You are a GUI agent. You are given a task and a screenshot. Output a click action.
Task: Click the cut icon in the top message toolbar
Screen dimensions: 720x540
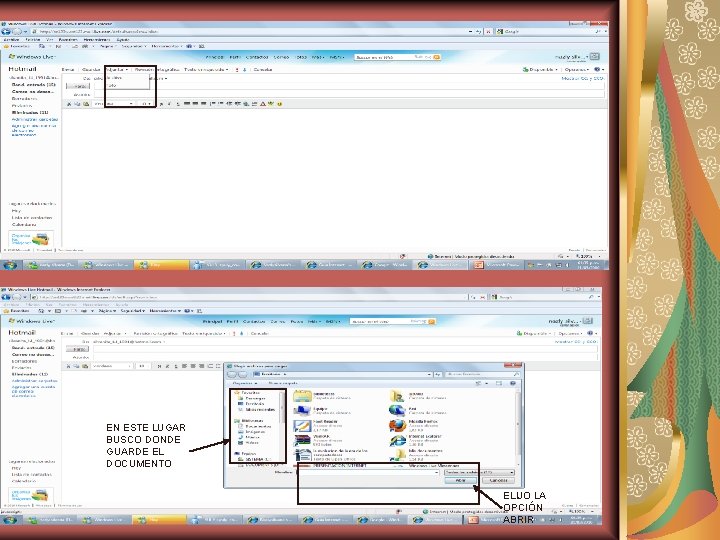pos(69,104)
